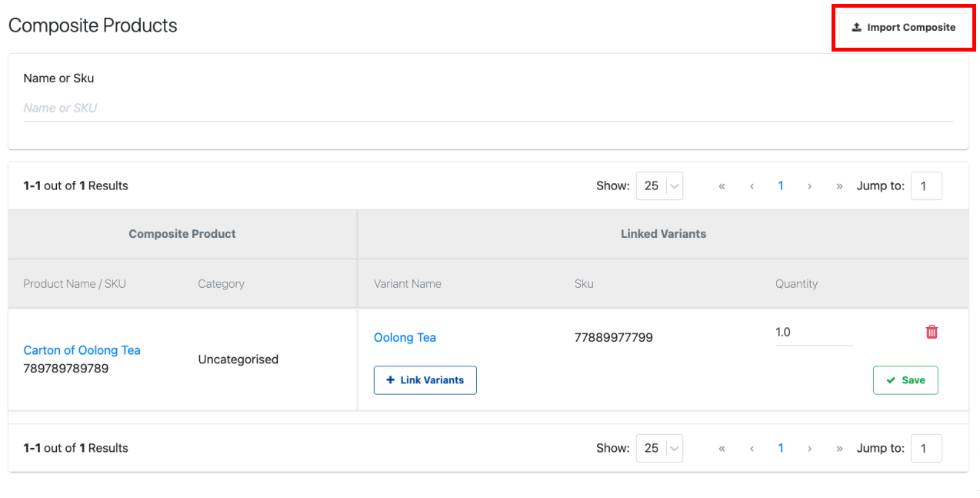Go to last page in footer pagination
Viewport: 980px width, 498px height.
(839, 448)
